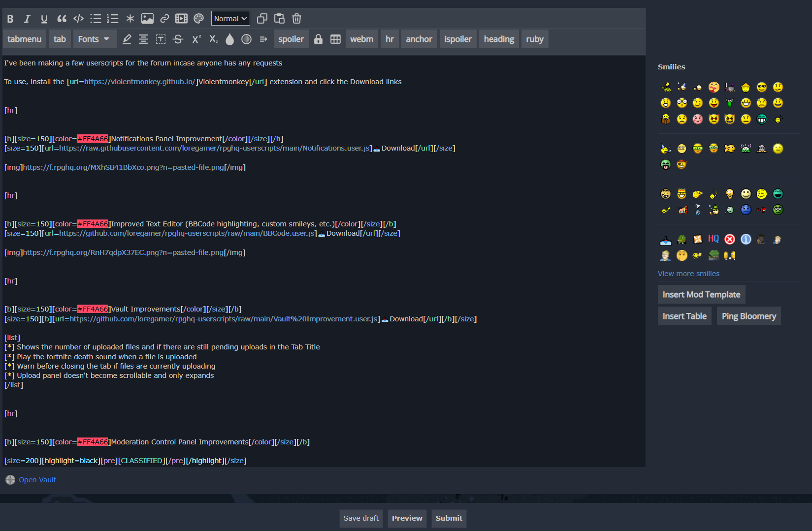Insert a URL link tag
The image size is (812, 531).
click(x=164, y=19)
